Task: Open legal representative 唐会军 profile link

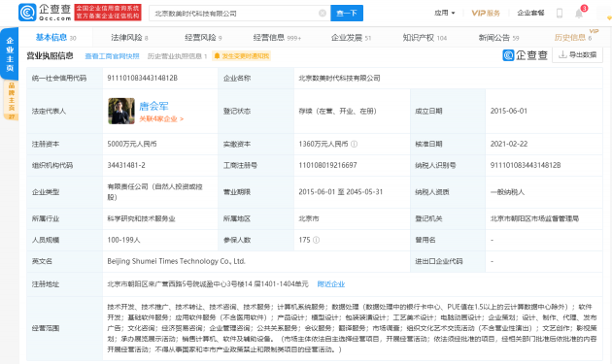Action: pos(153,106)
